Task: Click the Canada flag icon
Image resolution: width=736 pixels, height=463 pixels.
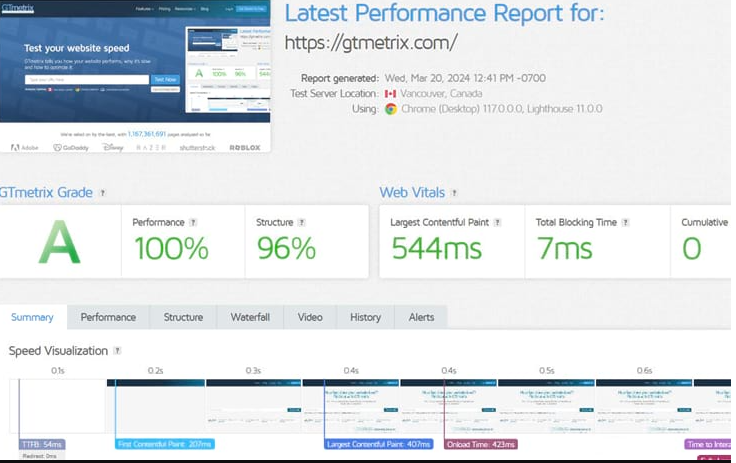Action: 391,94
